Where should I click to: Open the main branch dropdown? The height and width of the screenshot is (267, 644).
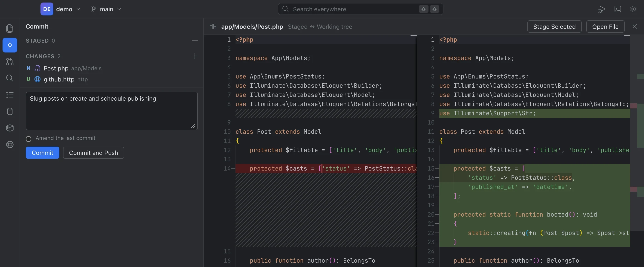pyautogui.click(x=106, y=9)
